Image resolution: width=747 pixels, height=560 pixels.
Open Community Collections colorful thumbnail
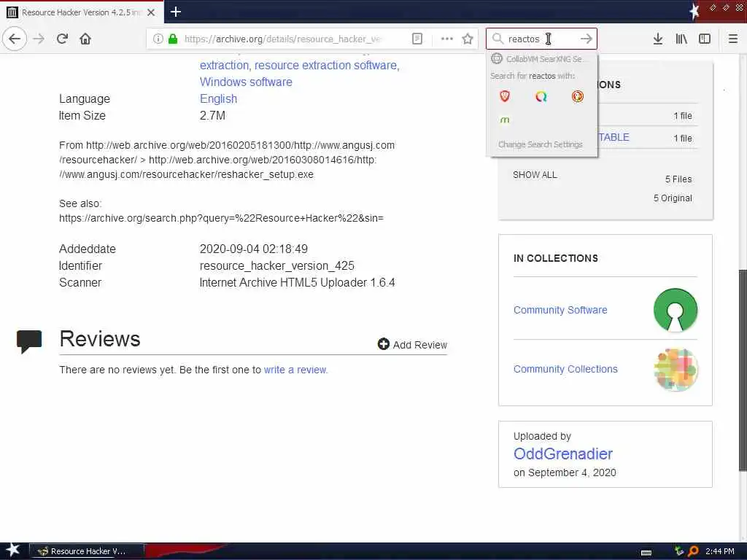676,370
